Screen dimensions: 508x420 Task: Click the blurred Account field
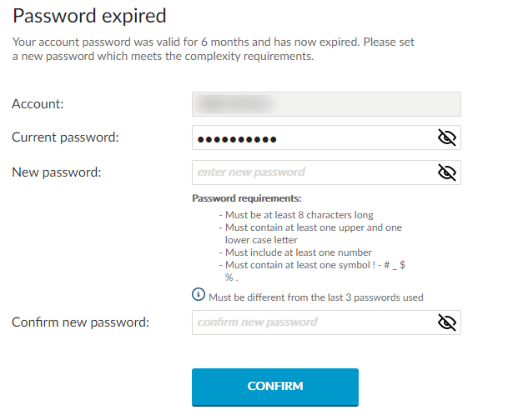tap(326, 103)
